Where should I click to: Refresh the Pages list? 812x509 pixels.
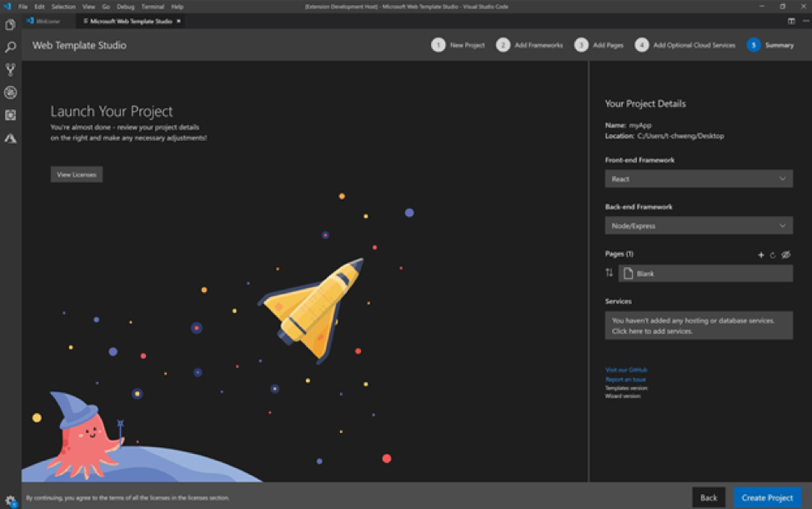(774, 254)
